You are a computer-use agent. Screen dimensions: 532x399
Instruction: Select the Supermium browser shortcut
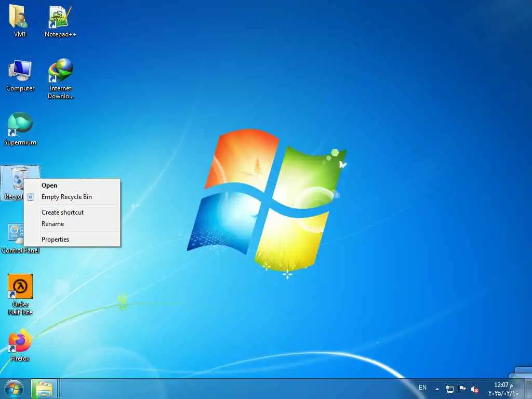(20, 129)
